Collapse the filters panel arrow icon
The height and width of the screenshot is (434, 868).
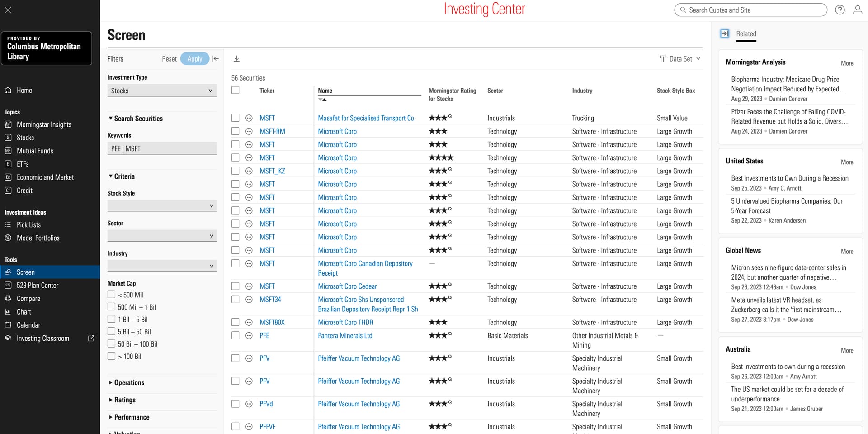[x=216, y=58]
